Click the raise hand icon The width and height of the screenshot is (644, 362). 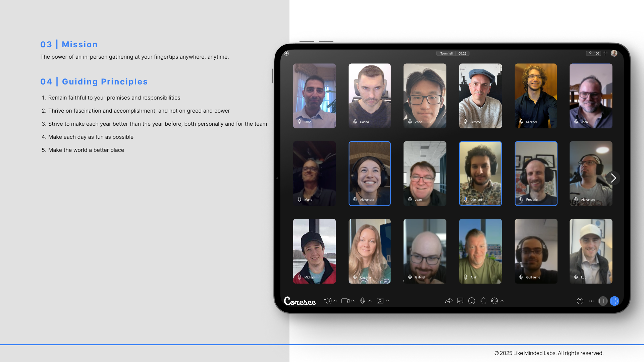pyautogui.click(x=483, y=301)
